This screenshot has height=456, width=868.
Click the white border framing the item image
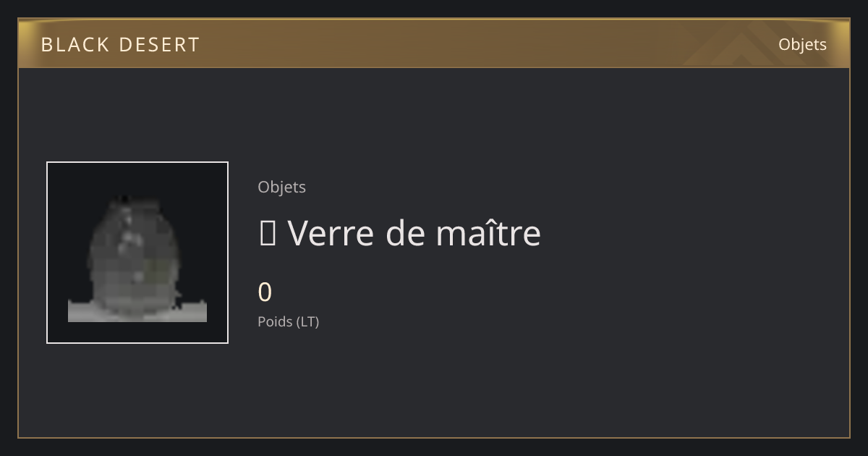137,162
